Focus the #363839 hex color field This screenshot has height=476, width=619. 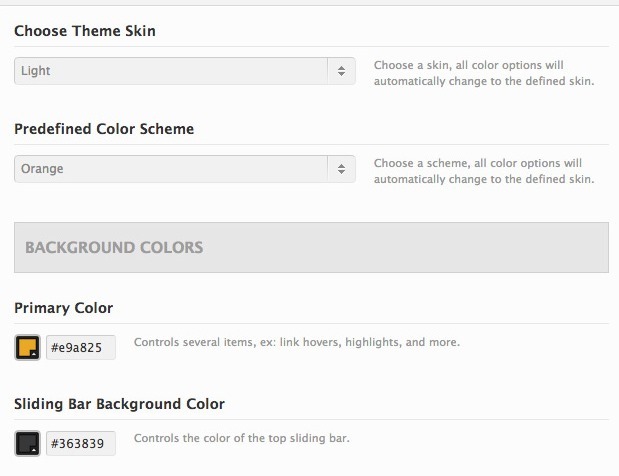coord(81,443)
